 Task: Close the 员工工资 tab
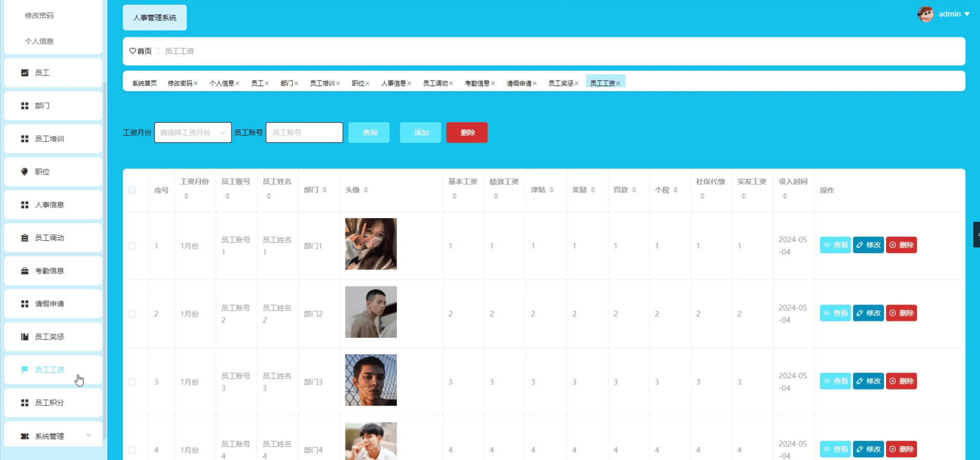(618, 83)
